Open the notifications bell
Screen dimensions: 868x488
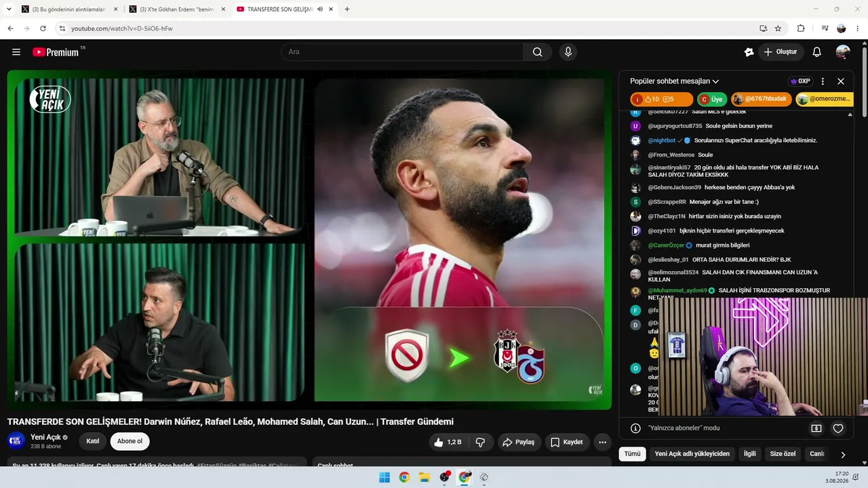[x=817, y=52]
